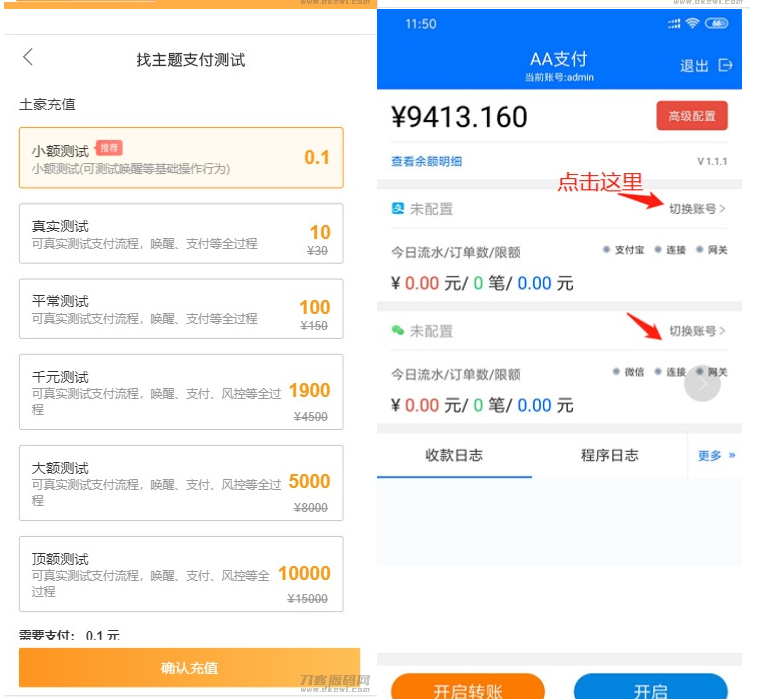The width and height of the screenshot is (765, 699).
Task: Tap the 推荐 badge on 小额测试
Action: (x=108, y=148)
